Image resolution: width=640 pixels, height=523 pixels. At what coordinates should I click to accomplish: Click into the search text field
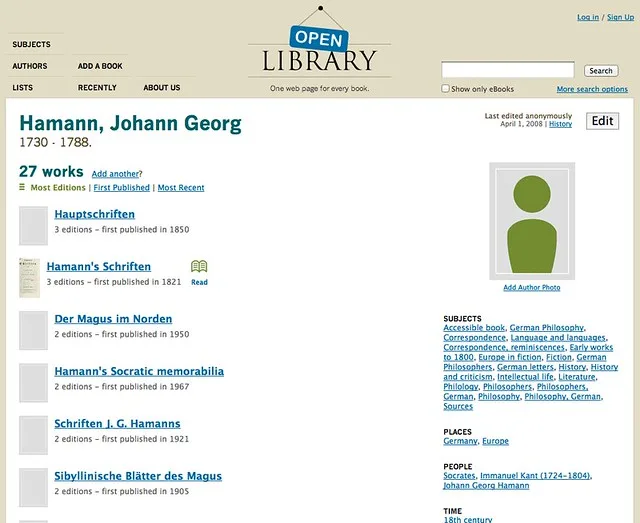click(507, 70)
